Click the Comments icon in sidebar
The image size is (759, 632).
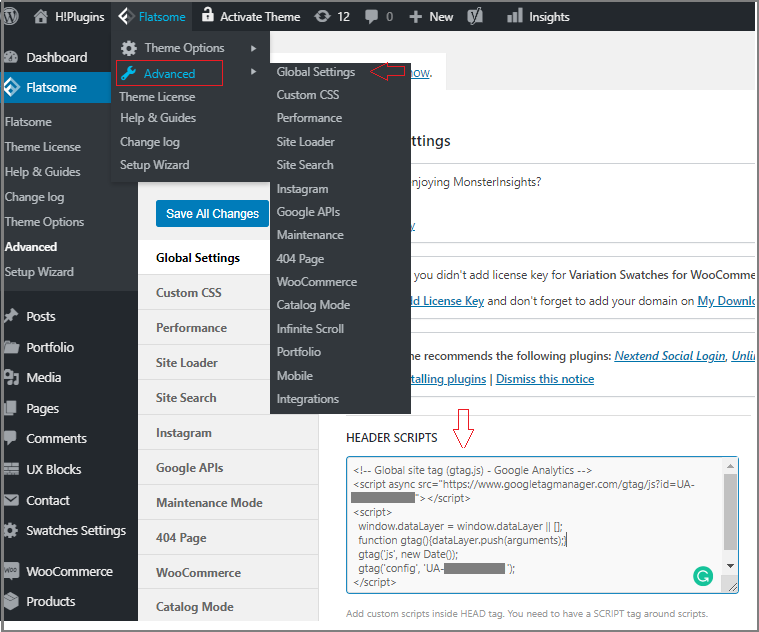10,438
